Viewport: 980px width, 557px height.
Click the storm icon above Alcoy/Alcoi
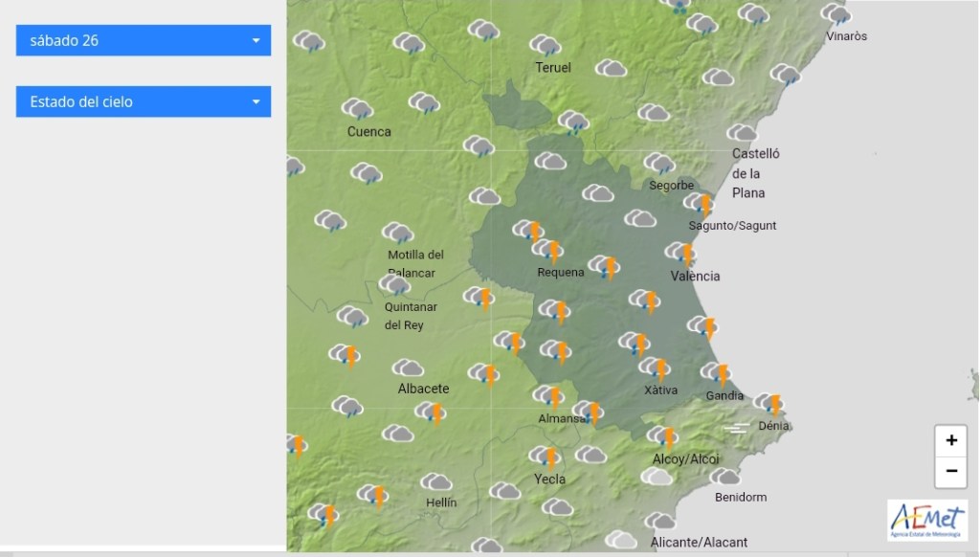pos(663,436)
